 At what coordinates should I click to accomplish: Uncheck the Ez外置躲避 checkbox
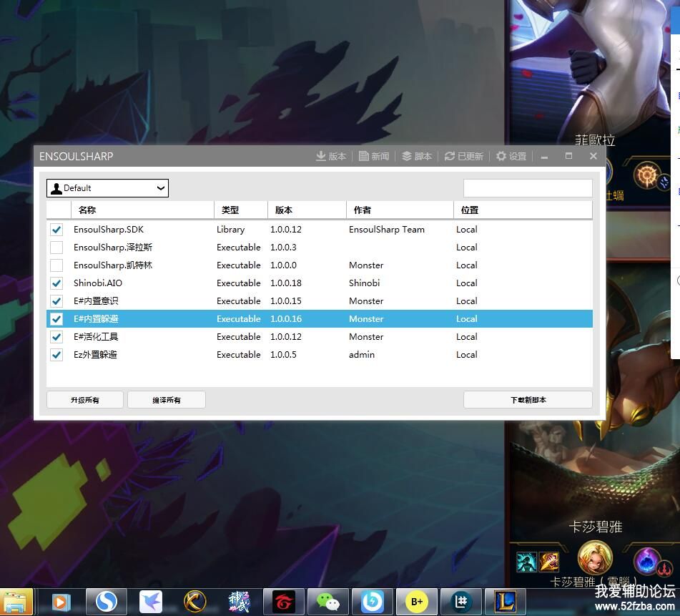[56, 355]
